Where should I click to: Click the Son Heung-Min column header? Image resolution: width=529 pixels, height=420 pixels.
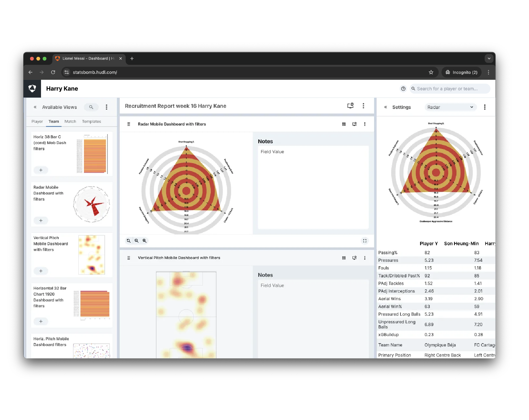(461, 244)
